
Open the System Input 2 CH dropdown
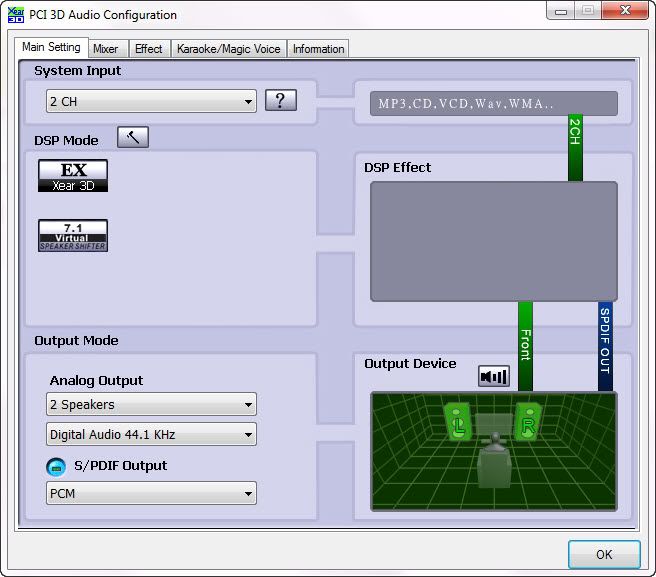point(151,101)
